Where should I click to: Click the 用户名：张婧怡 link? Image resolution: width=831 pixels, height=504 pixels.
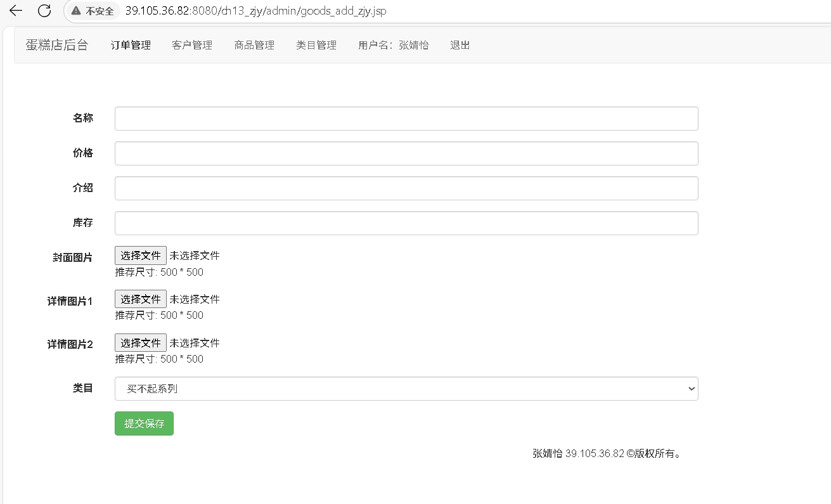393,45
